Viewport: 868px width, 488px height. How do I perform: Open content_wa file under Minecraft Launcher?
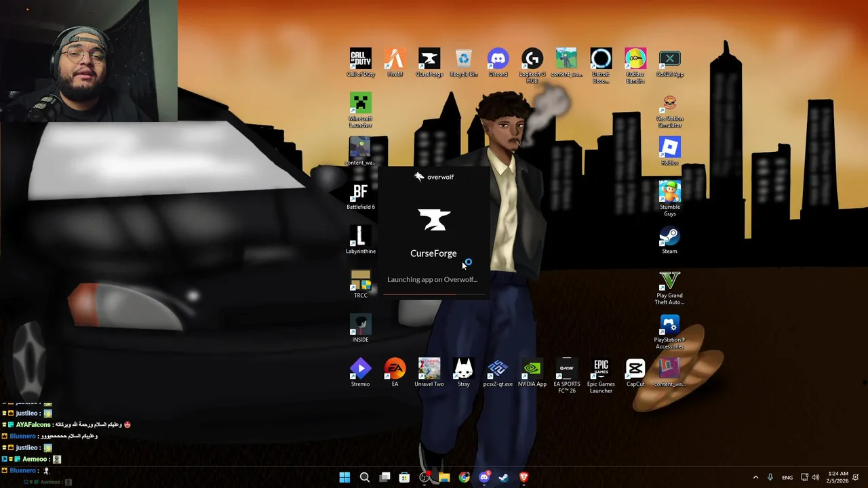pos(361,152)
